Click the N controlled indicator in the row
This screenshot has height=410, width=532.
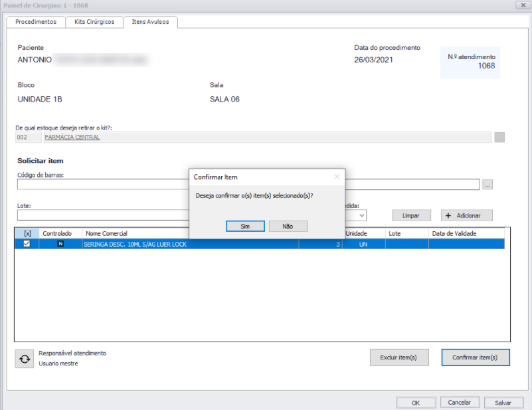pyautogui.click(x=60, y=244)
